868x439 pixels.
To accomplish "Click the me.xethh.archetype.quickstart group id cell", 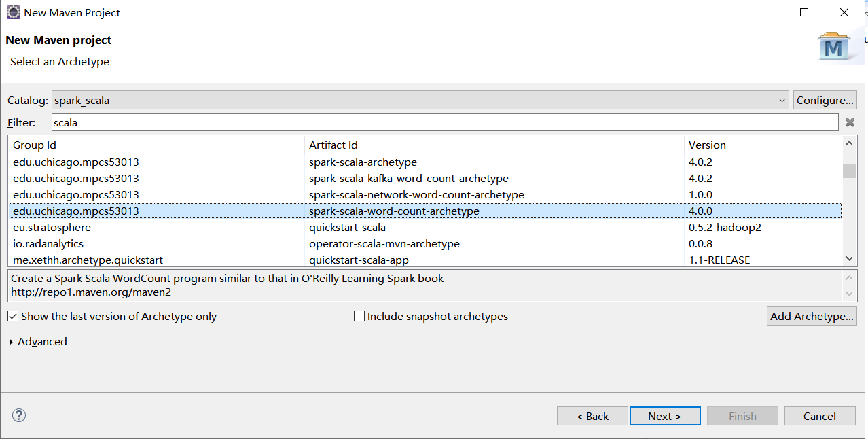I will coord(88,260).
